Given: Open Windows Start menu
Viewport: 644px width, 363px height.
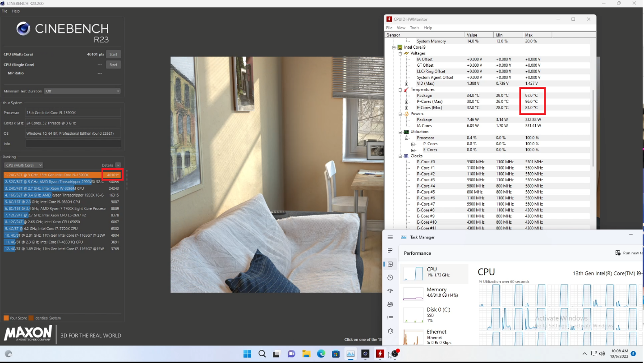Looking at the screenshot, I should [x=247, y=354].
